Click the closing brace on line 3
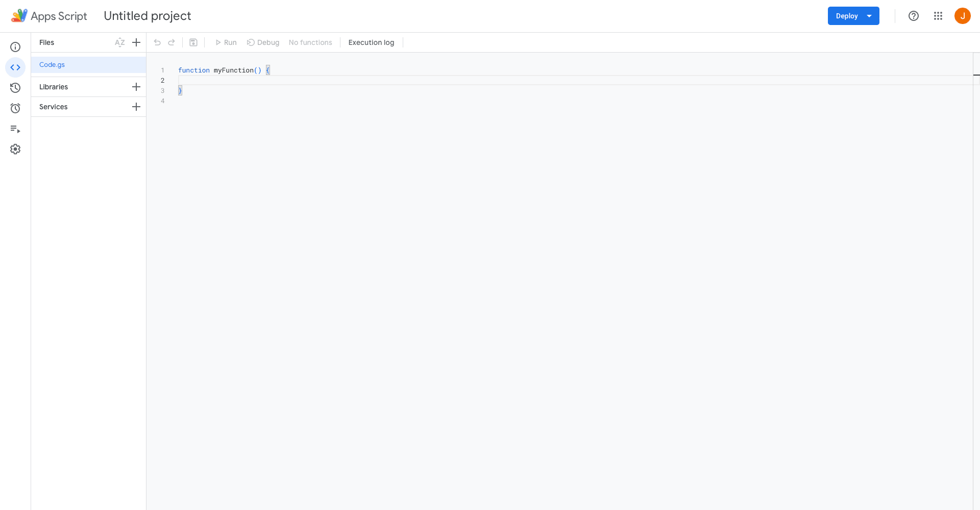Screen dimensions: 980x510 [180, 90]
